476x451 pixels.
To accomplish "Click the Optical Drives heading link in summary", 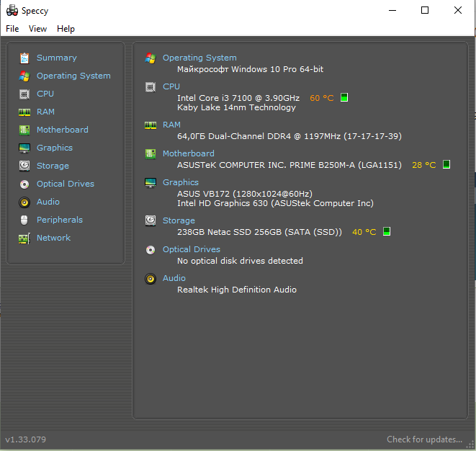I will 192,249.
